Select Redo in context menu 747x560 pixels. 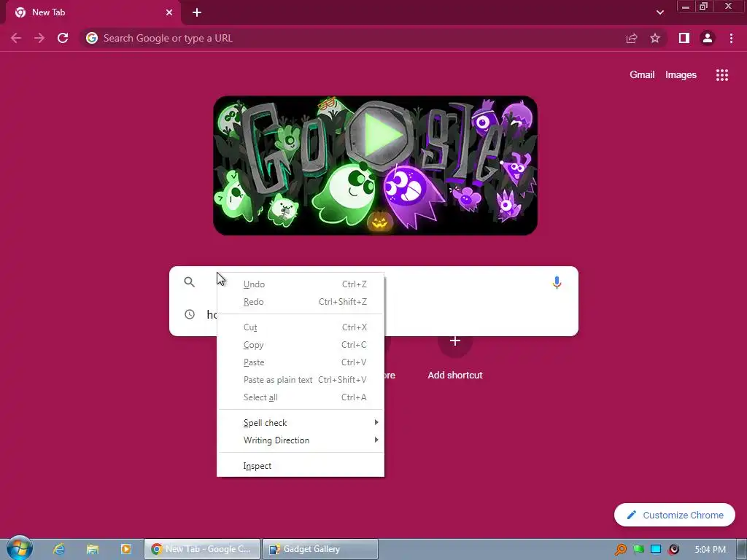(x=301, y=302)
